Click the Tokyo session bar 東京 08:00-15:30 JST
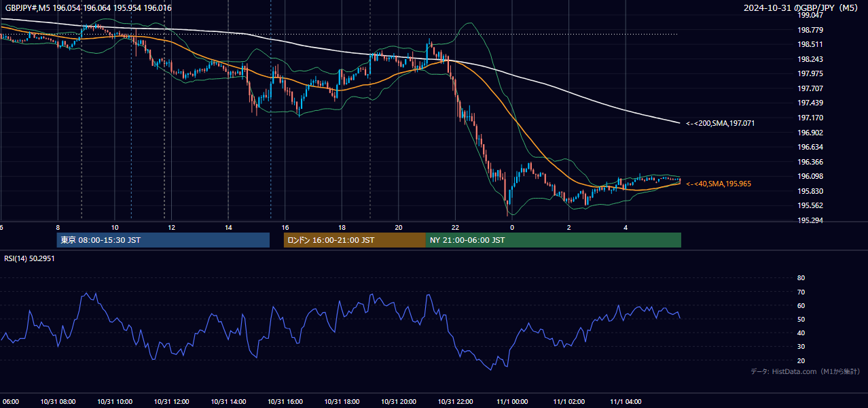Image resolution: width=868 pixels, height=408 pixels. 163,240
